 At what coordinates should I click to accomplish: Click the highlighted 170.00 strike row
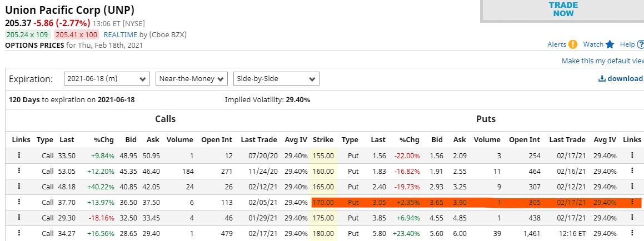pos(323,203)
